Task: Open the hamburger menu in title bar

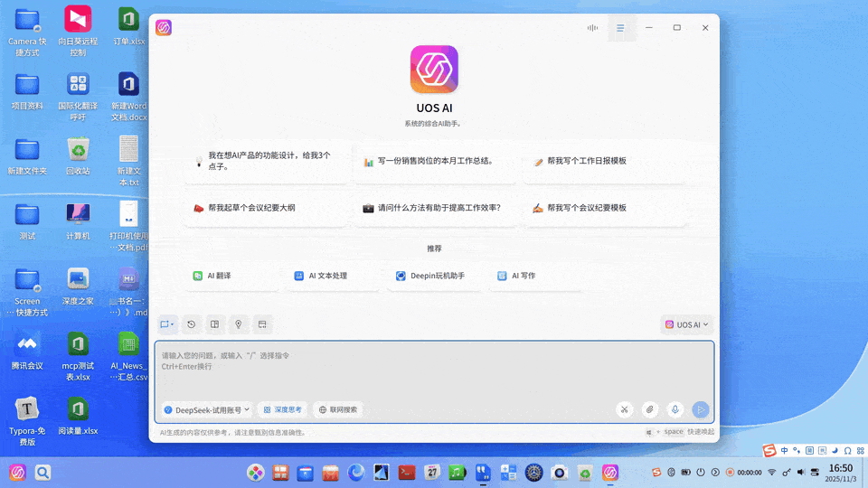Action: tap(620, 28)
